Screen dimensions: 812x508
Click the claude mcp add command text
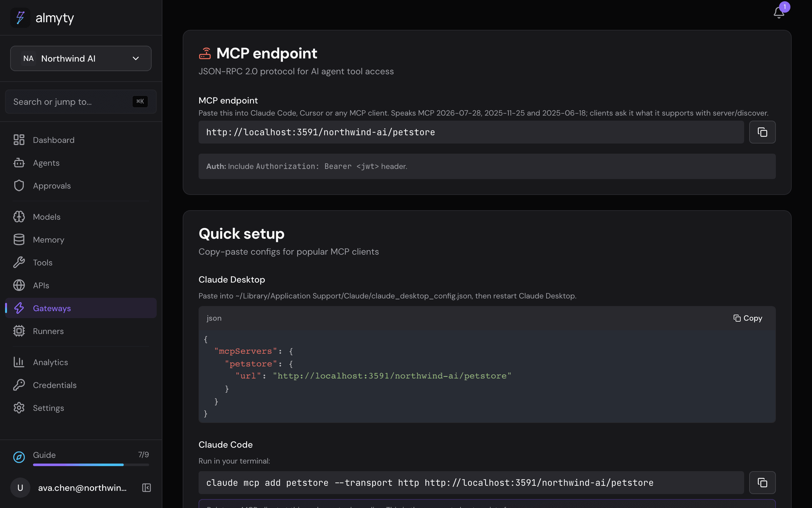click(x=429, y=483)
